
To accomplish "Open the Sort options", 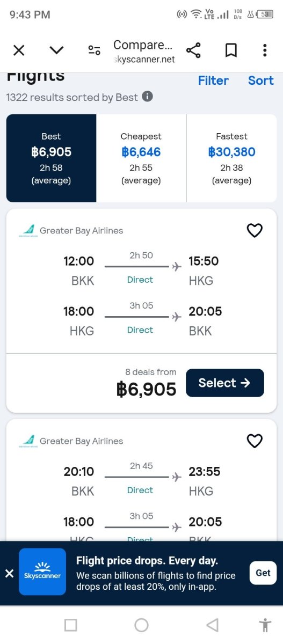I will coord(261,80).
